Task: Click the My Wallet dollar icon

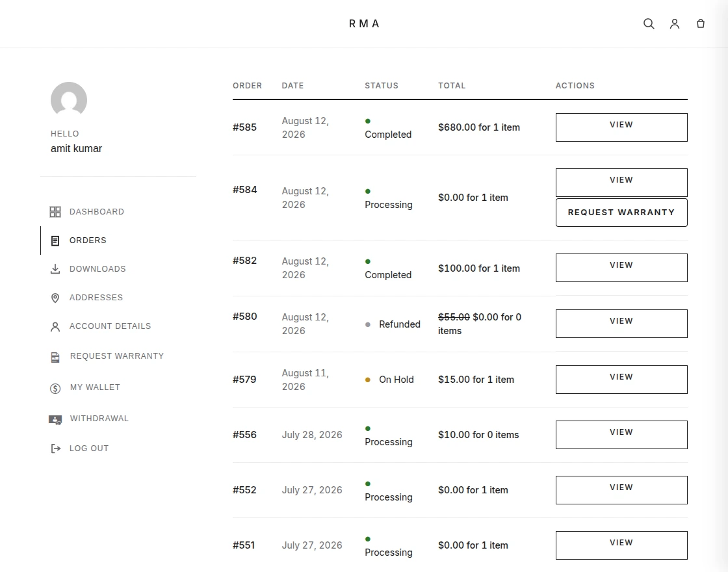Action: (55, 388)
